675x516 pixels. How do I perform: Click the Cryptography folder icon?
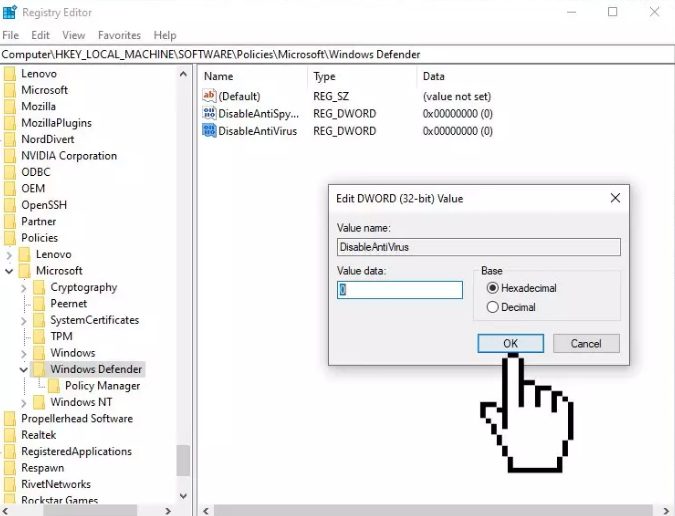40,287
